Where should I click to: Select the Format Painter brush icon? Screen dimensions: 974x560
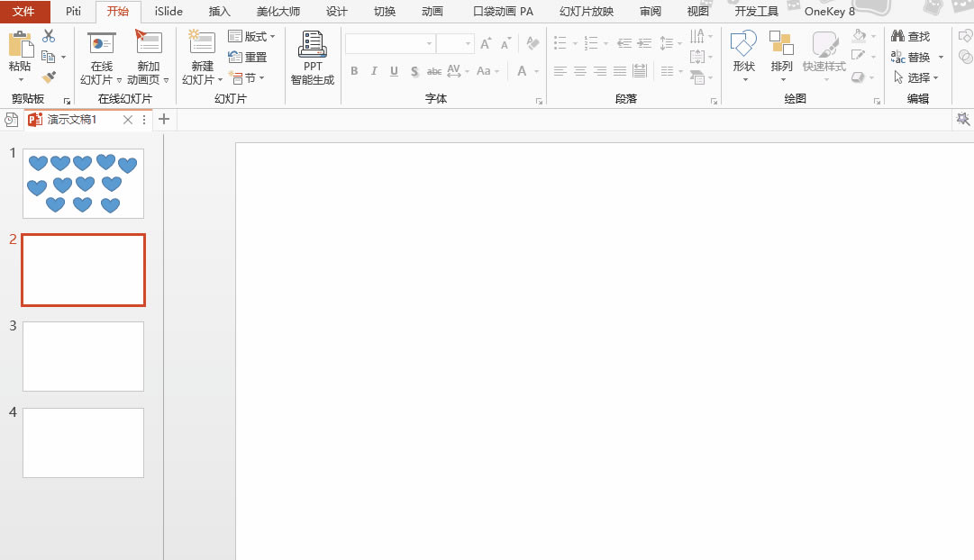click(49, 77)
